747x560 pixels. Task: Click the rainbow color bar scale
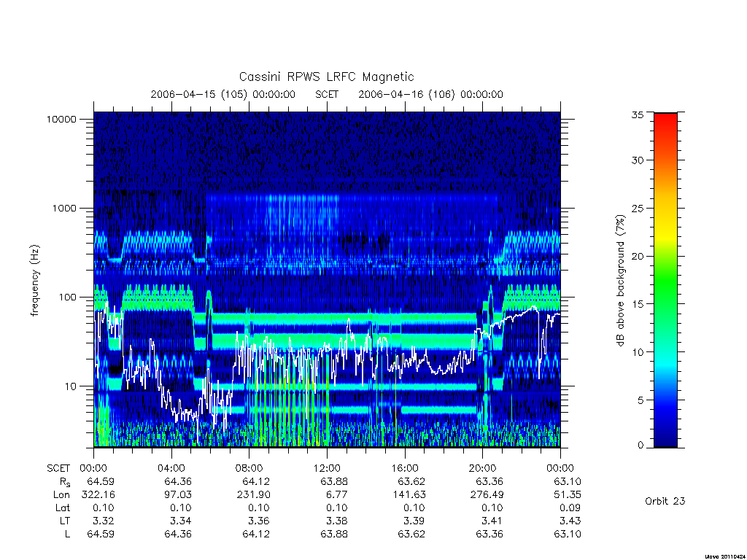[x=665, y=280]
